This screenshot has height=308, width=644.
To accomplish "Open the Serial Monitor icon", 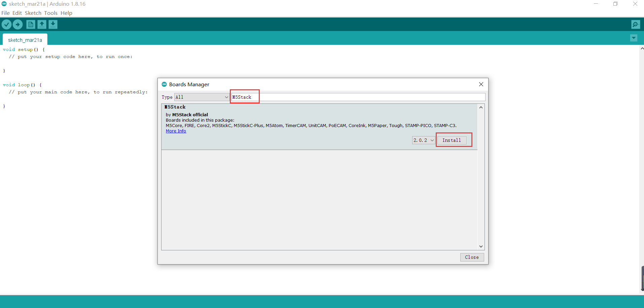I will (x=635, y=24).
